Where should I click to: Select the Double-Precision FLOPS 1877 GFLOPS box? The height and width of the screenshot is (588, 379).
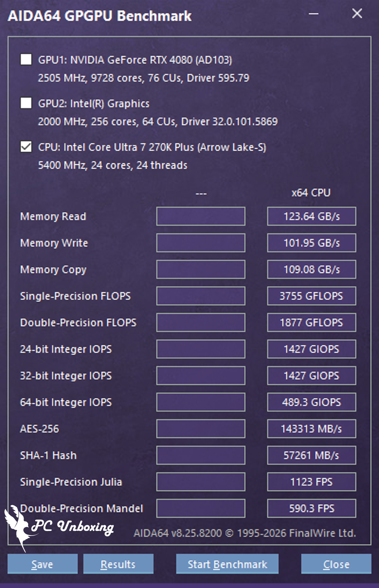coord(311,323)
